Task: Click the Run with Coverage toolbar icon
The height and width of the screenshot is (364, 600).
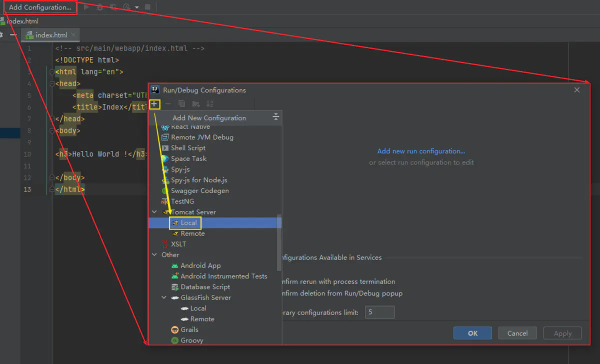Action: [x=113, y=7]
